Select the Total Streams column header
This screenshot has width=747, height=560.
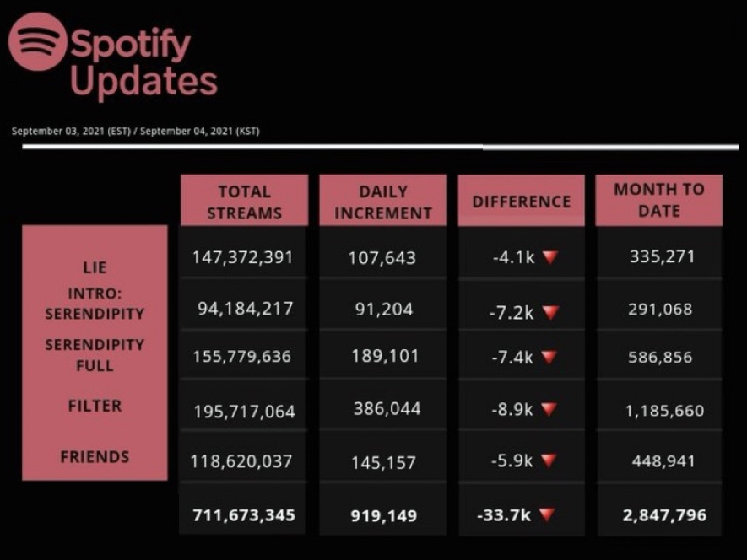244,202
